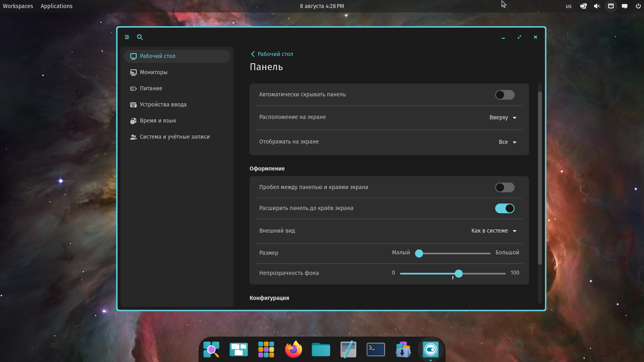
Task: Open 'Расположение на экране' dropdown showing Вверху
Action: click(x=503, y=118)
